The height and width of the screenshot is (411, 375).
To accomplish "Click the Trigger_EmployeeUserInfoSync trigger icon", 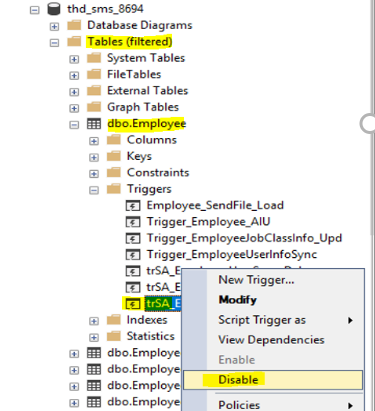I will point(133,255).
